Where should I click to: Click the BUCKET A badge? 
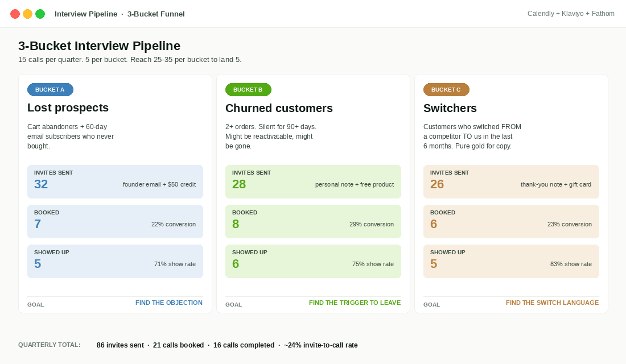point(50,90)
